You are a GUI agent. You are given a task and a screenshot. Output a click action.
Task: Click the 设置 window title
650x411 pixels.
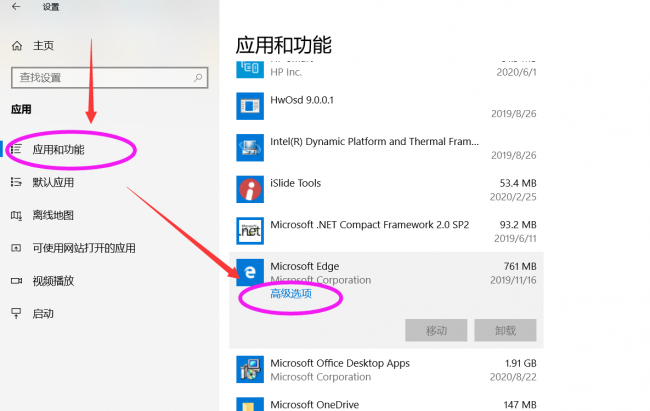click(51, 7)
